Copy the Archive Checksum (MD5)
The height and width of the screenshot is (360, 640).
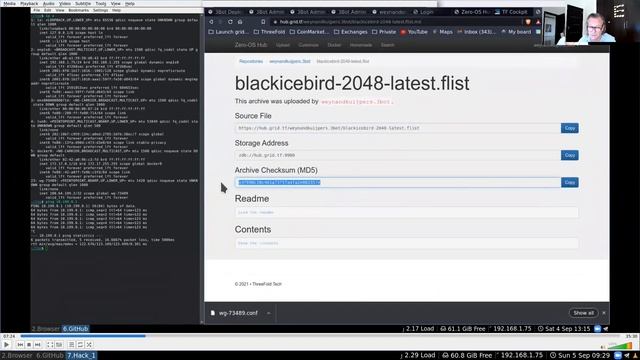coord(569,182)
